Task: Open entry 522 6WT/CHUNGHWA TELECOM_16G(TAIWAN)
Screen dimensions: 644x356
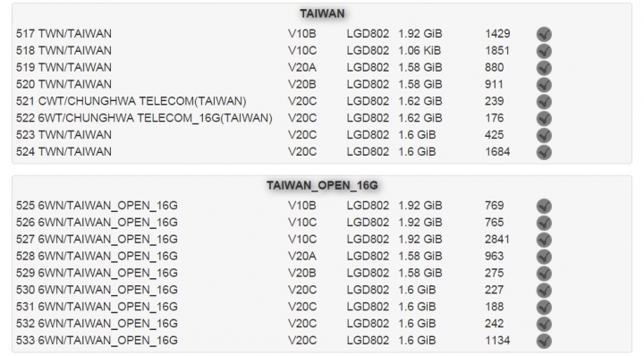Action: coord(144,118)
